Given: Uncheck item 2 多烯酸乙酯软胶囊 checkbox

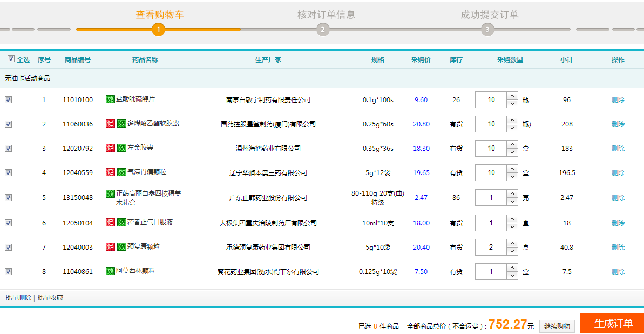Looking at the screenshot, I should point(8,124).
